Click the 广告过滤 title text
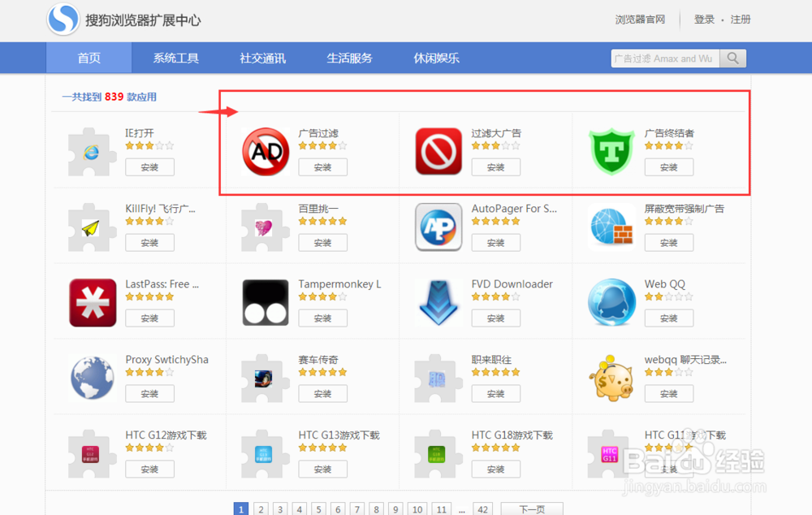This screenshot has width=812, height=515. point(318,133)
